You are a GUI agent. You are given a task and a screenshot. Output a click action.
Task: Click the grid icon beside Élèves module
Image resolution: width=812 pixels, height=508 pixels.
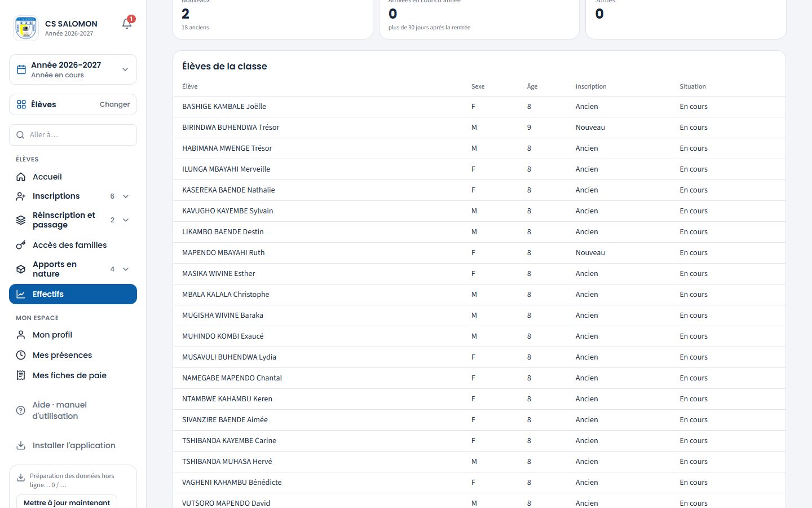(x=21, y=104)
